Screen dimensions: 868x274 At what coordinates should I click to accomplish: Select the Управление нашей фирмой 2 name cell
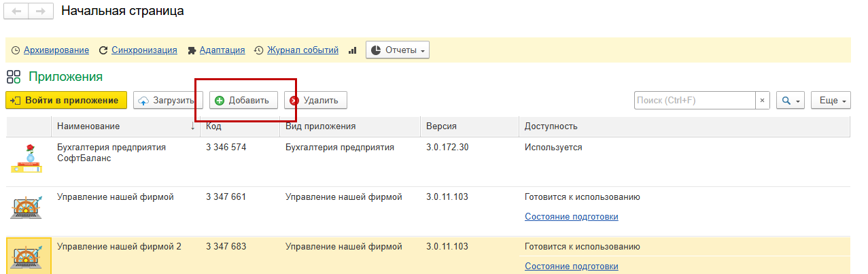119,246
